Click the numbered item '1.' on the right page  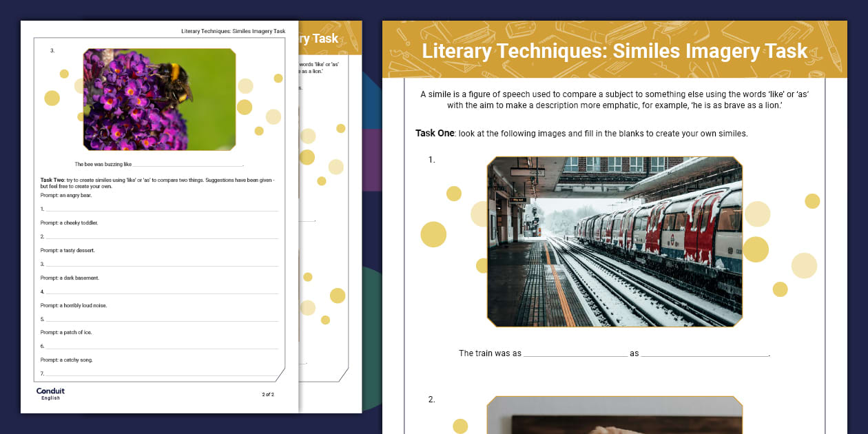click(430, 158)
